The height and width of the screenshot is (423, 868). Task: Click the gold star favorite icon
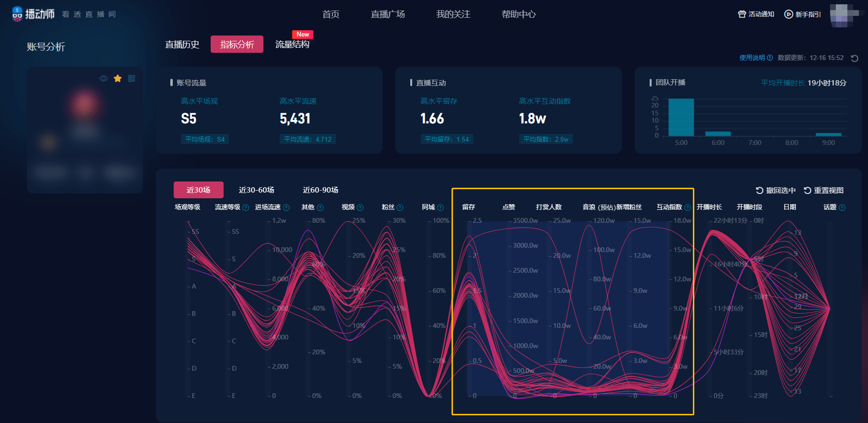[x=118, y=78]
